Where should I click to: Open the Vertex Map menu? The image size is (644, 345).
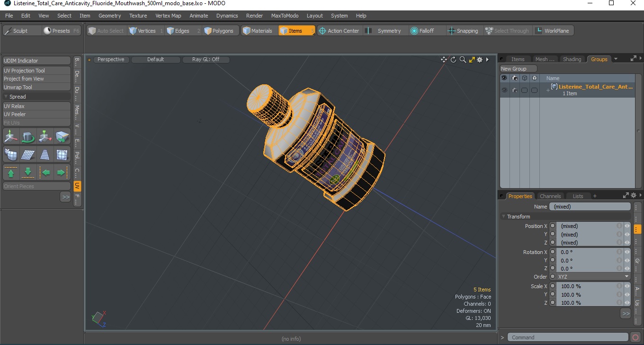tap(168, 16)
